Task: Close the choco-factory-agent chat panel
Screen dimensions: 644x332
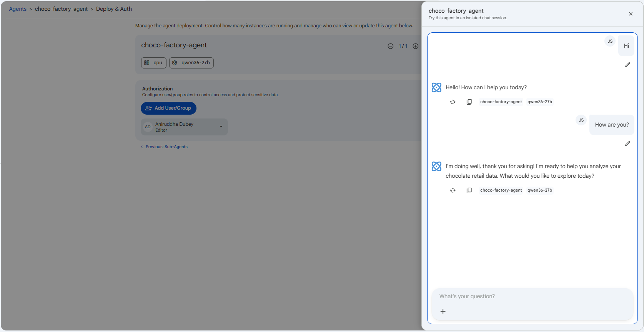Action: pos(631,14)
